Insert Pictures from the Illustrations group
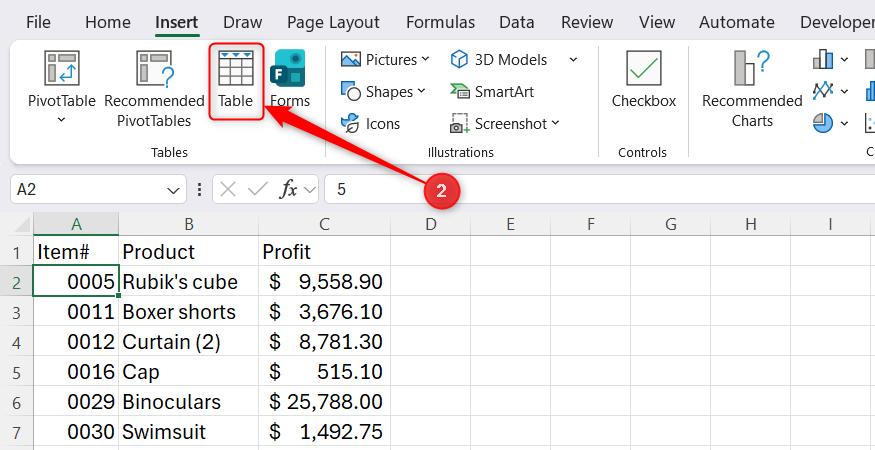Viewport: 875px width, 450px height. pyautogui.click(x=385, y=59)
